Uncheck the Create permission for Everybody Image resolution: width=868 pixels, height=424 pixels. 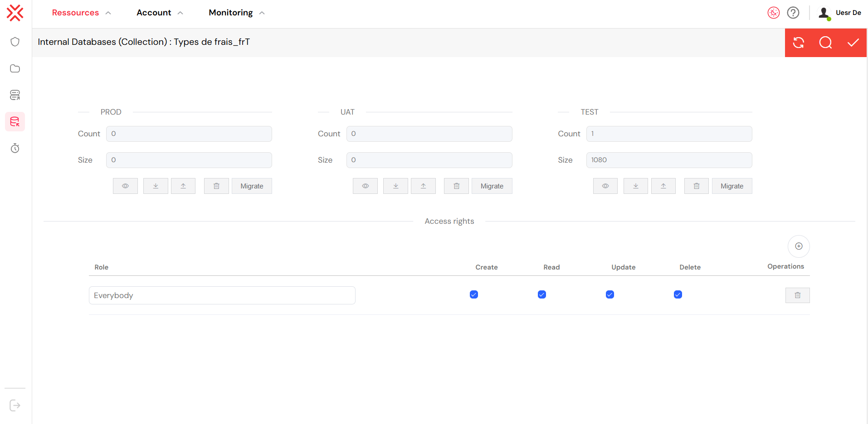coord(473,294)
